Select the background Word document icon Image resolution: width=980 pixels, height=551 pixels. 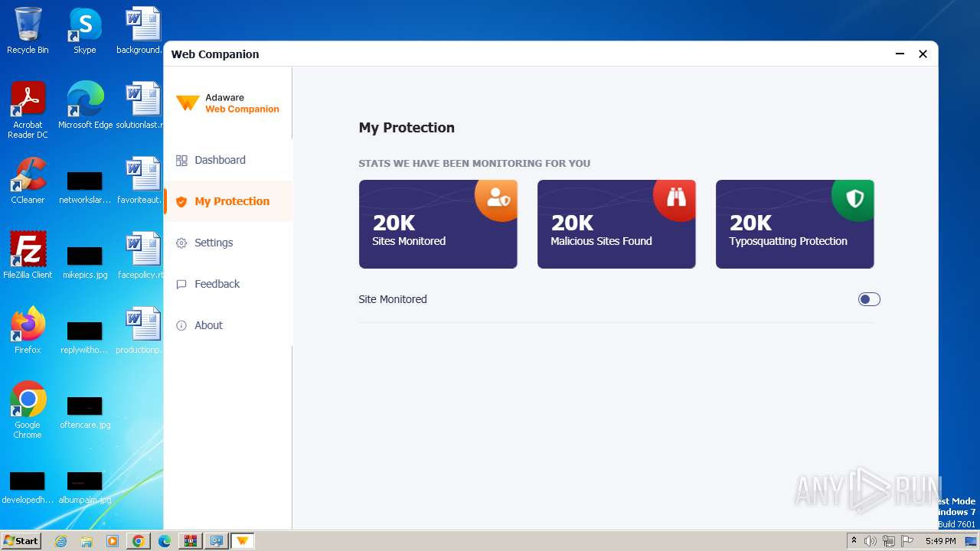pyautogui.click(x=142, y=31)
